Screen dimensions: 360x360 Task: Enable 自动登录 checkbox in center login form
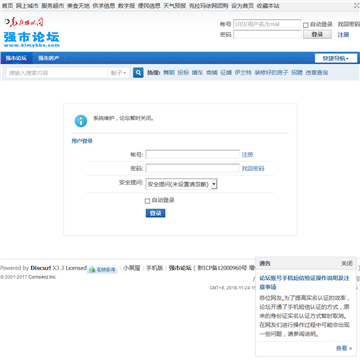pos(147,201)
